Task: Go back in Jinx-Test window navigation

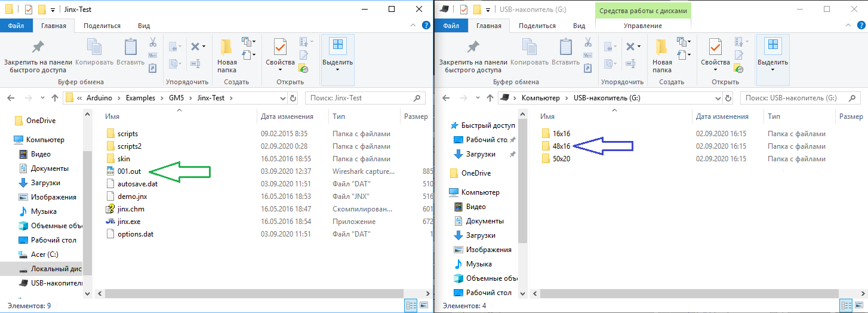Action: tap(11, 97)
